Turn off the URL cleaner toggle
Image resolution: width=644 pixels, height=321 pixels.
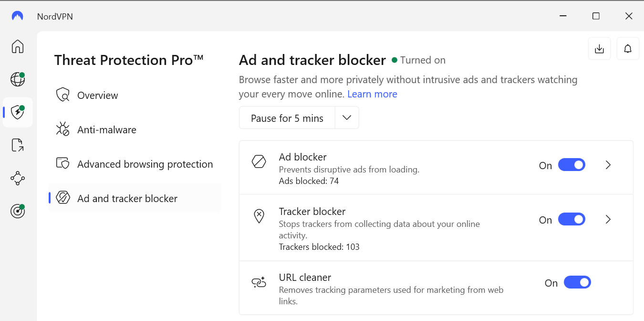point(577,282)
